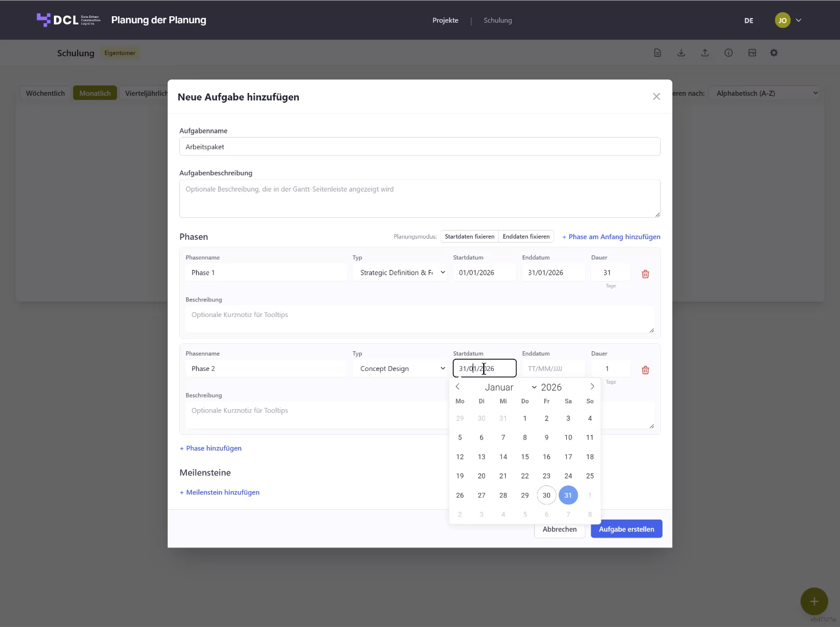Image resolution: width=840 pixels, height=627 pixels.
Task: Go to next month in calendar
Action: pyautogui.click(x=592, y=387)
